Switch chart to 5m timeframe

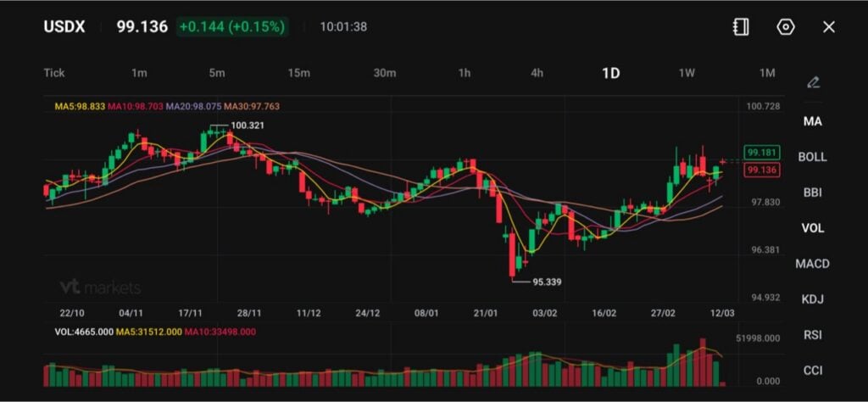tap(217, 73)
